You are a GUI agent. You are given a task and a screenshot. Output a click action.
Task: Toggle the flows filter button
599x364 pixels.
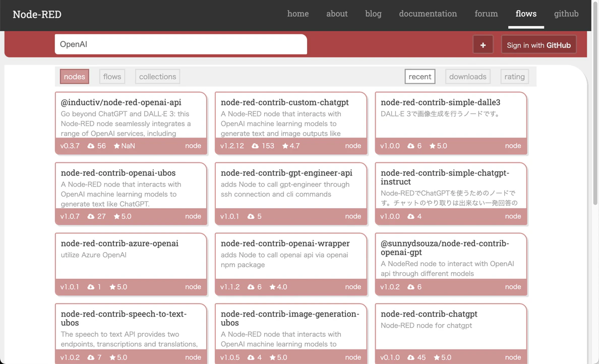pos(112,77)
